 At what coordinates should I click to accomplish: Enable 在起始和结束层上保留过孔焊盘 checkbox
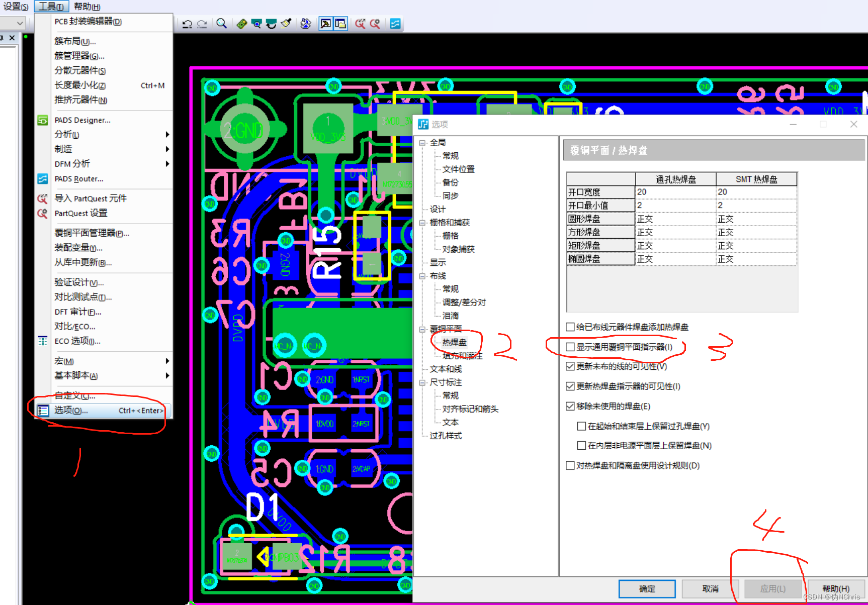pyautogui.click(x=582, y=426)
